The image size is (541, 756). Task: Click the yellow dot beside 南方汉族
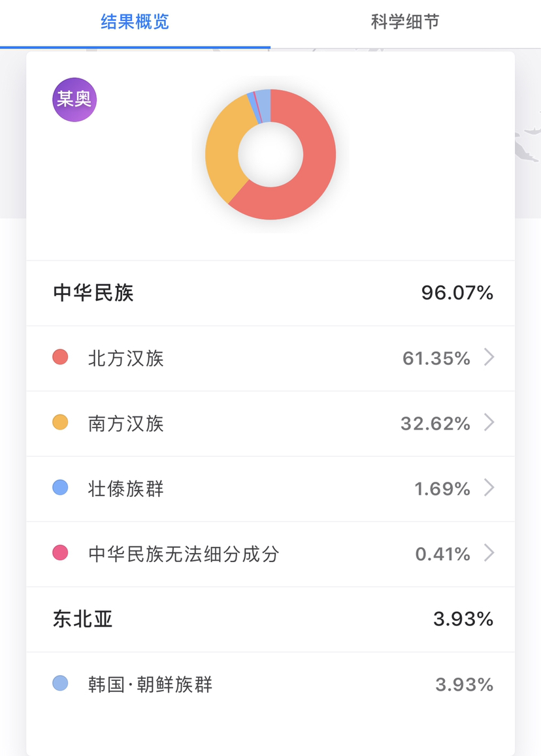tap(60, 422)
